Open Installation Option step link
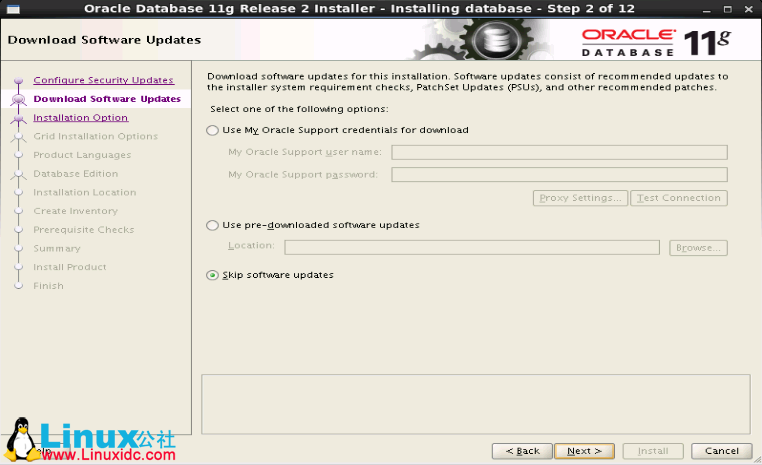762x465 pixels. click(81, 118)
